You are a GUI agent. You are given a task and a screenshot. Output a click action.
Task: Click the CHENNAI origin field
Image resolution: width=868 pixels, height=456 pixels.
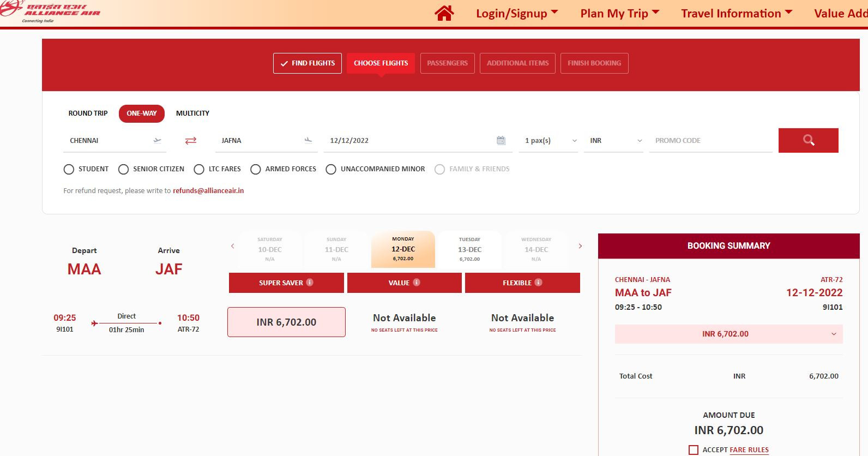tap(114, 141)
